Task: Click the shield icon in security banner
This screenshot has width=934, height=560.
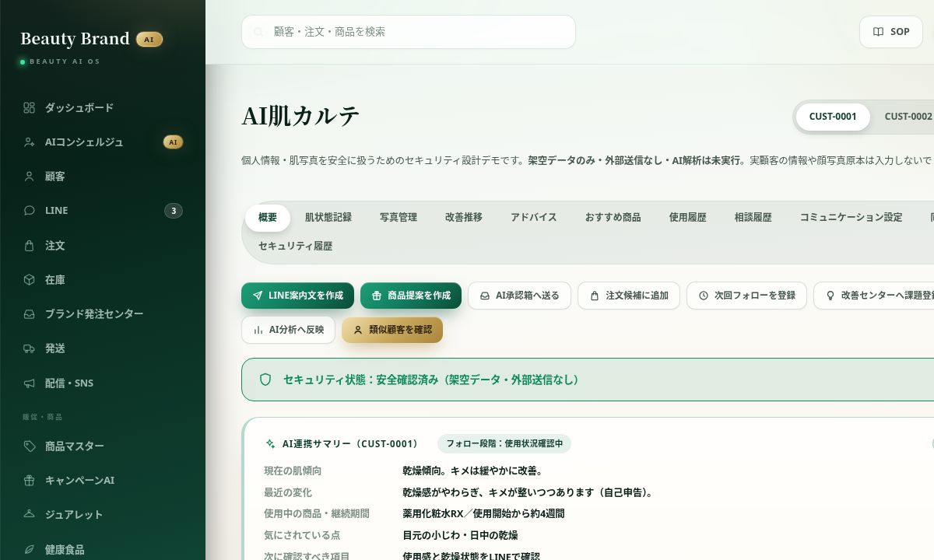Action: coord(265,380)
